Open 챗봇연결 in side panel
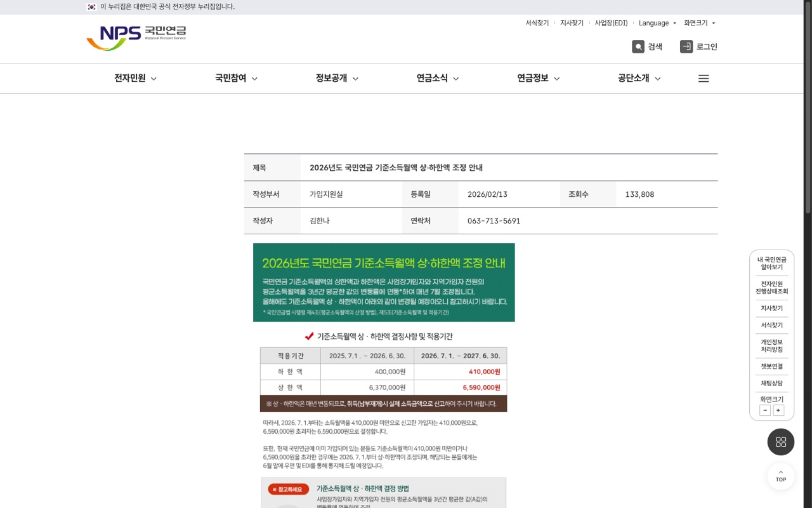812x508 pixels. [x=771, y=366]
